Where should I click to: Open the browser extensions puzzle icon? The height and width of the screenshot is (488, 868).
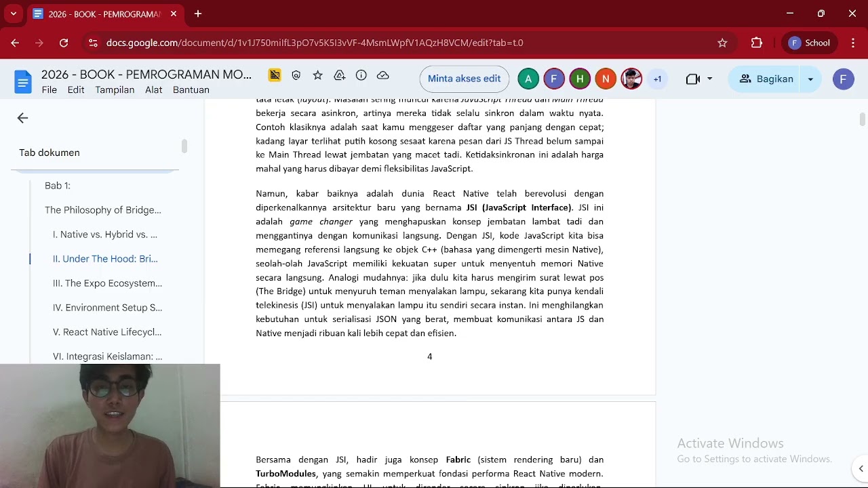[757, 43]
